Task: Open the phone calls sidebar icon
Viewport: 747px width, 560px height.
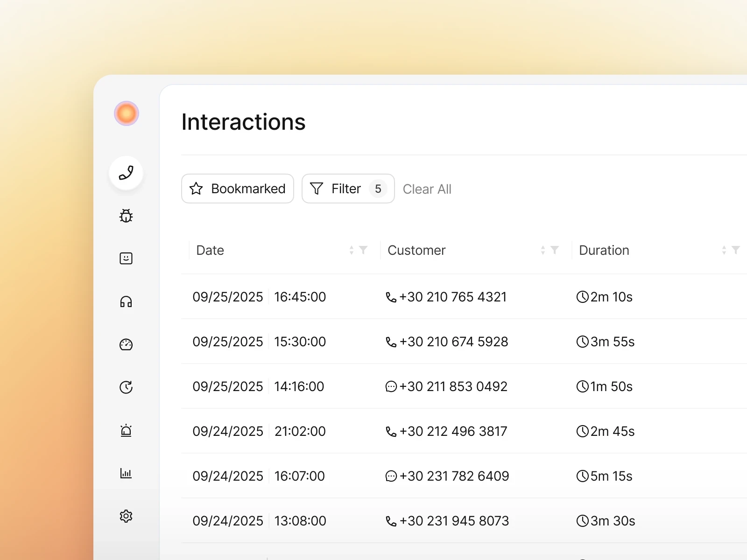Action: coord(126,173)
